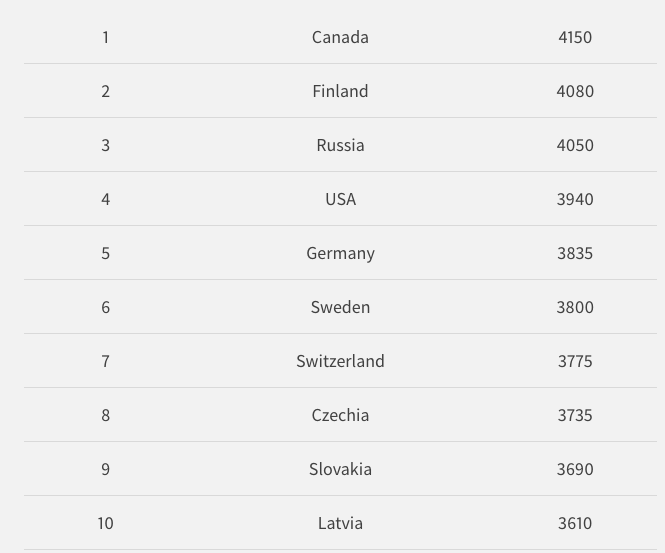Click Germany's 3835 points
665x553 pixels.
coord(575,253)
